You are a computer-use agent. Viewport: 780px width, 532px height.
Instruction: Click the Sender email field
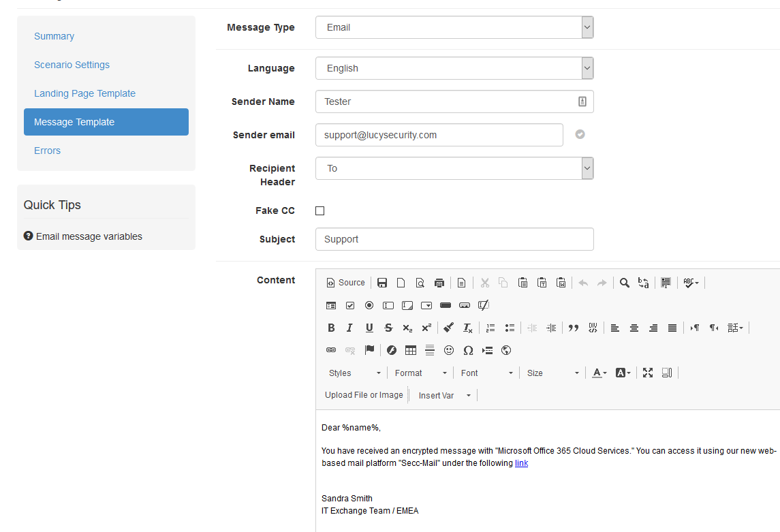coord(439,135)
